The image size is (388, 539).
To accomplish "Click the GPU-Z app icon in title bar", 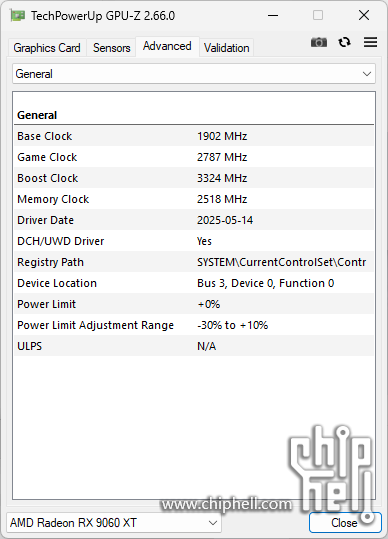I will [18, 15].
